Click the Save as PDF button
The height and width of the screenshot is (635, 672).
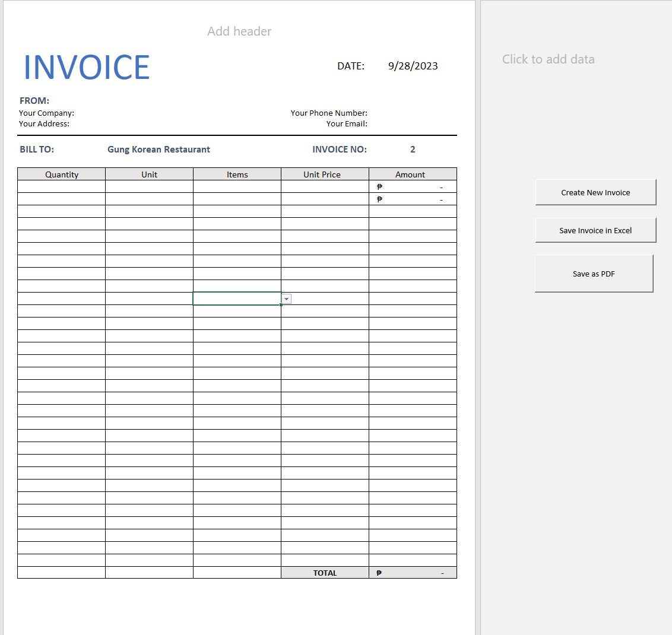[x=594, y=274]
